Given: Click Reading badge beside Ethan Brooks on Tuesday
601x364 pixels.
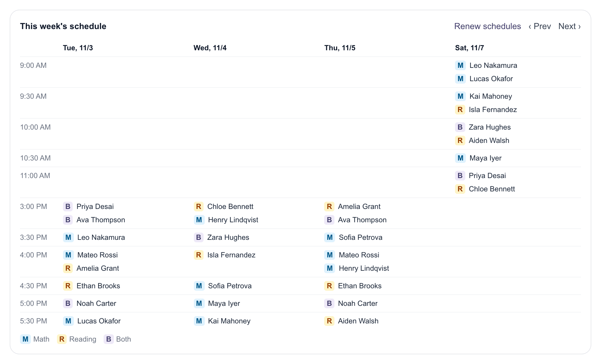Looking at the screenshot, I should tap(68, 286).
